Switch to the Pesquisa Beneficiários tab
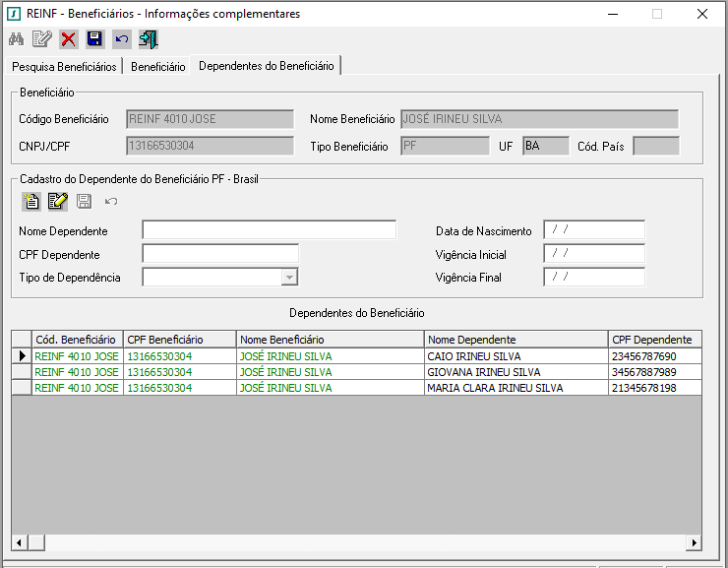Image resolution: width=728 pixels, height=568 pixels. (64, 66)
